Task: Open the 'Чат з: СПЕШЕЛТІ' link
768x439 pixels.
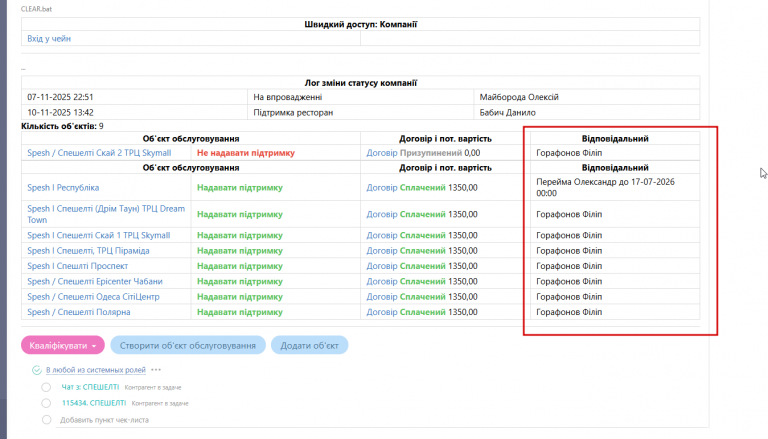Action: point(90,387)
